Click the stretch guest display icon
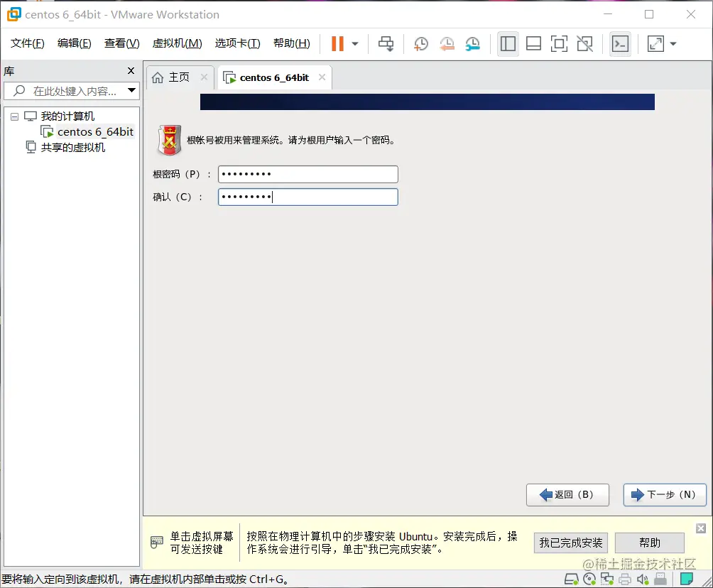Viewport: 713px width, 588px height. [655, 43]
